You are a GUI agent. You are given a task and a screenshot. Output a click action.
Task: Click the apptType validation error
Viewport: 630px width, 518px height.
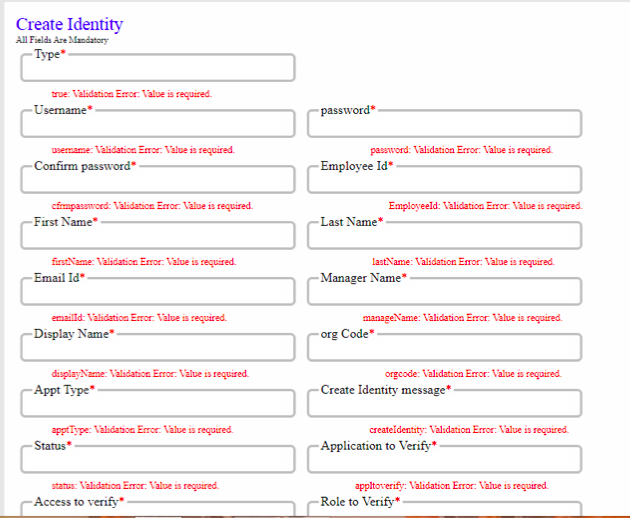tap(142, 429)
